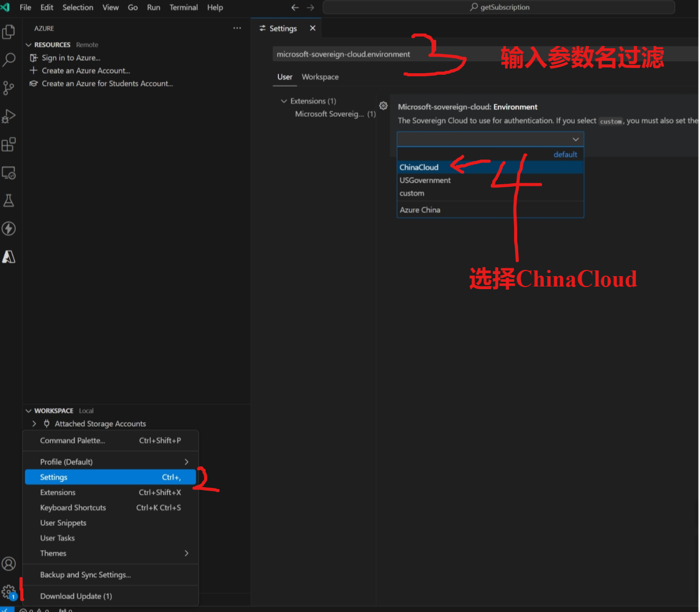The width and height of the screenshot is (700, 612).
Task: Collapse the RESOURCES section
Action: pyautogui.click(x=29, y=45)
